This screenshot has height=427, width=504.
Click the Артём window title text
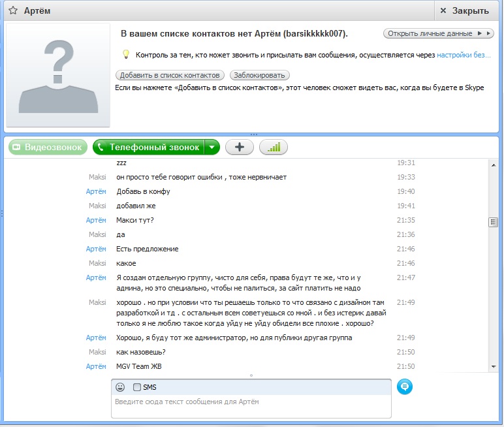pyautogui.click(x=37, y=10)
